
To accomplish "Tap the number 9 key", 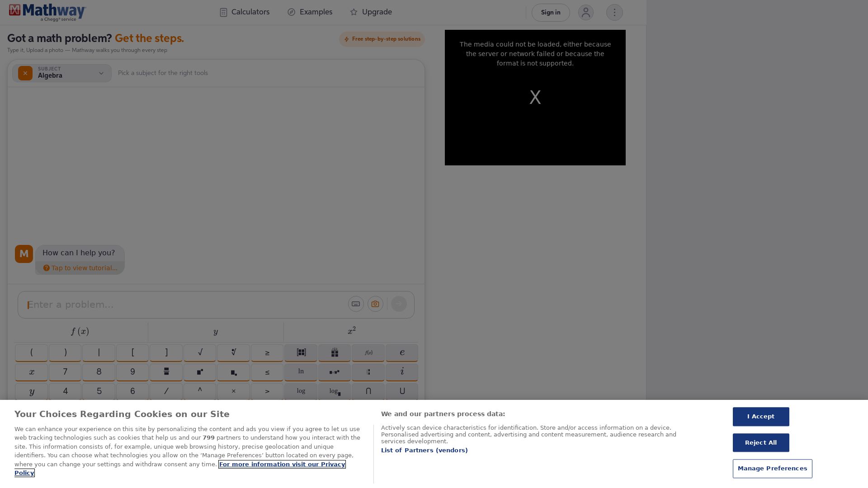I will (132, 372).
